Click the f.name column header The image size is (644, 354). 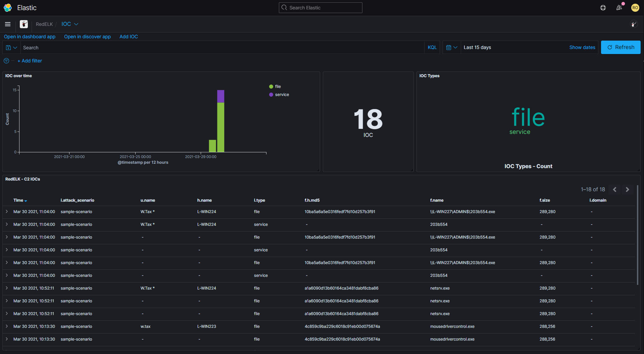[x=437, y=200]
